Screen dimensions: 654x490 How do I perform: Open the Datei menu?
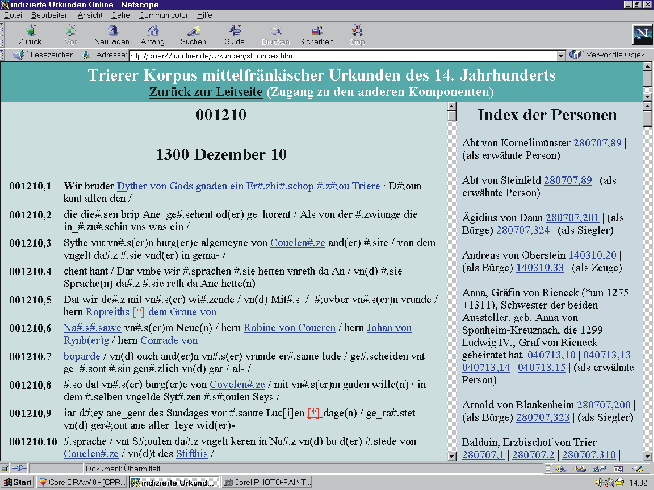13,15
